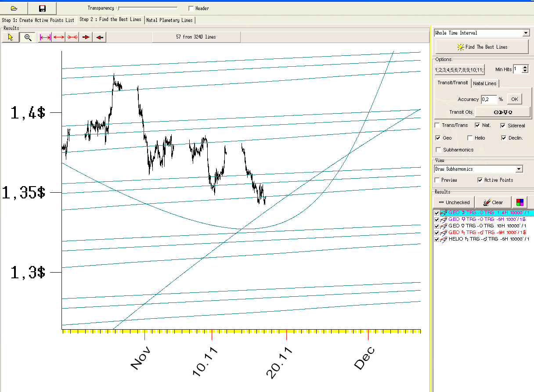
Task: Uncheck the Sidereal option
Action: pyautogui.click(x=503, y=126)
